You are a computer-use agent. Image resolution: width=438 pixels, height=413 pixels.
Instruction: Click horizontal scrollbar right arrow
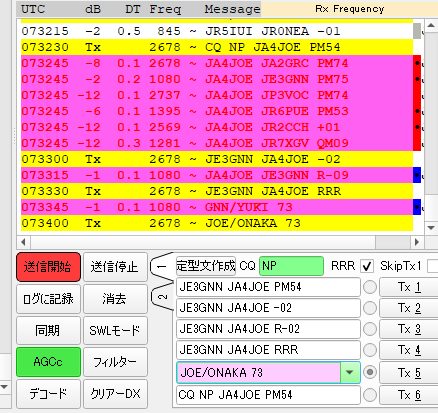click(x=417, y=242)
